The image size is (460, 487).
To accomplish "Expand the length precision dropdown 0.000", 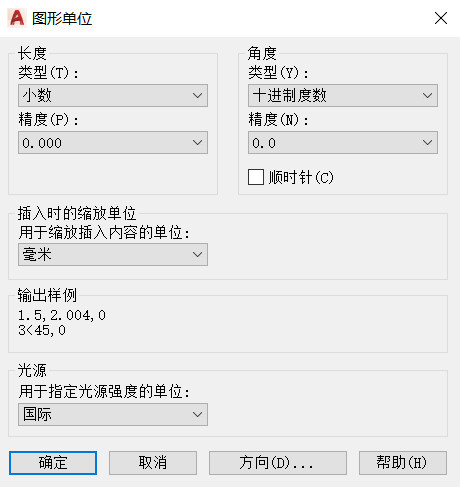I will click(113, 143).
